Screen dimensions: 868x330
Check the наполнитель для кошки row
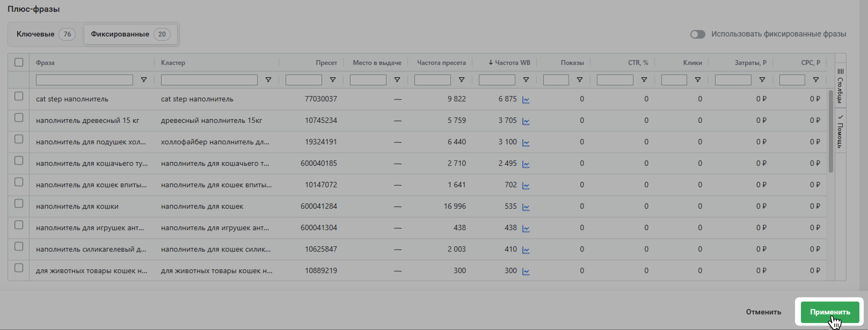tap(19, 204)
